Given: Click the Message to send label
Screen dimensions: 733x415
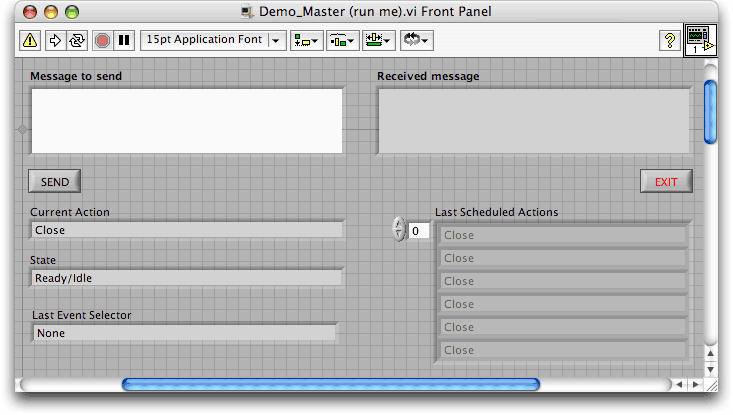Looking at the screenshot, I should 76,76.
